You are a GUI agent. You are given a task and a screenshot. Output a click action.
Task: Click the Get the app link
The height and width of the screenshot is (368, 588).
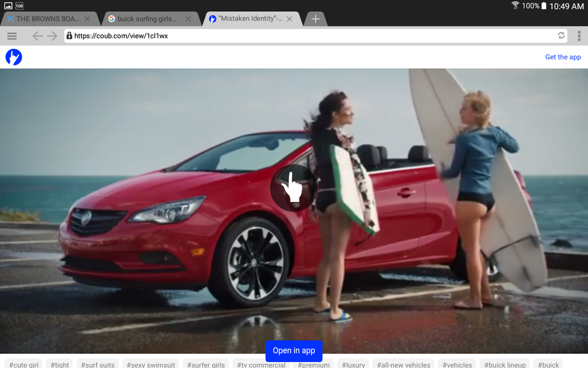tap(563, 57)
